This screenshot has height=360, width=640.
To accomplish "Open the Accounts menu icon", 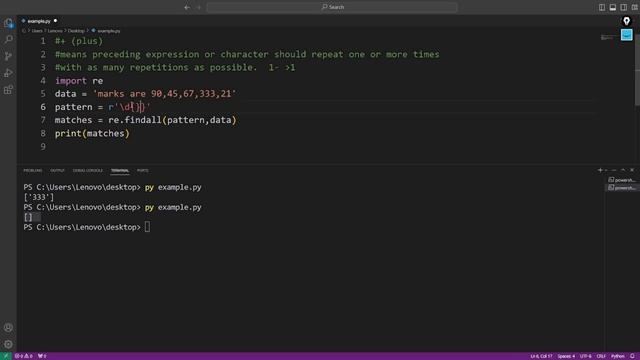I will pyautogui.click(x=8, y=328).
